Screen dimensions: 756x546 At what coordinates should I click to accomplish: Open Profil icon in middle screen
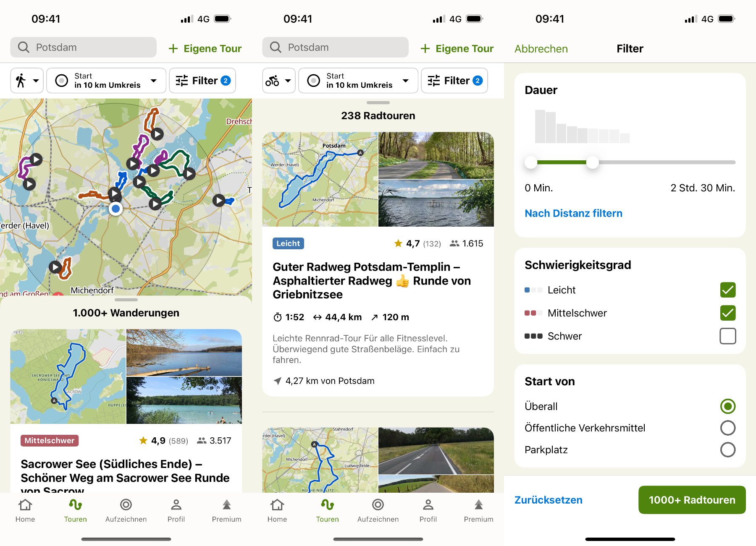tap(428, 504)
